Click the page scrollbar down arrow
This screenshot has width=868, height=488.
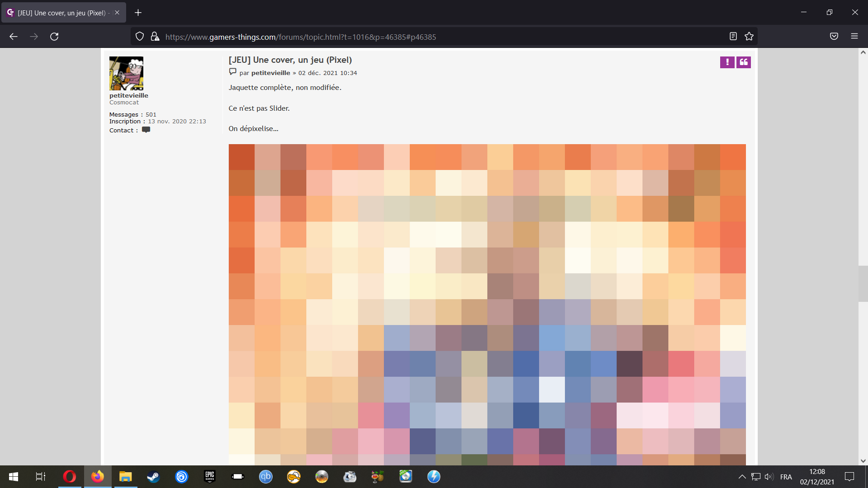(x=863, y=461)
